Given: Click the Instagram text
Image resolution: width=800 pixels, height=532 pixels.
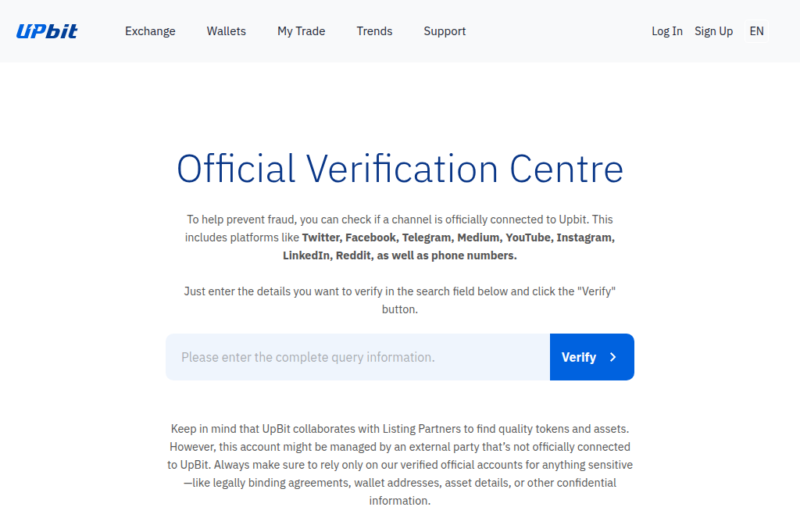Looking at the screenshot, I should pos(584,237).
